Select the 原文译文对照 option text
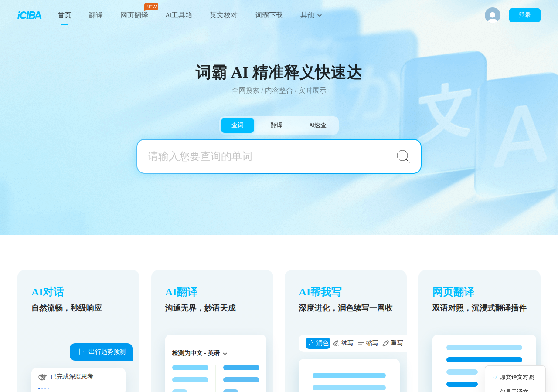 [x=517, y=377]
